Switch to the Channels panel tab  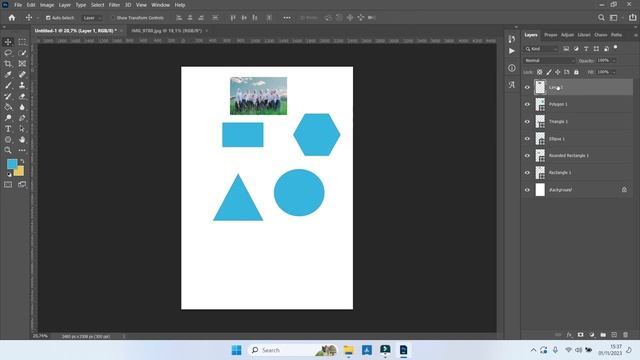point(600,35)
